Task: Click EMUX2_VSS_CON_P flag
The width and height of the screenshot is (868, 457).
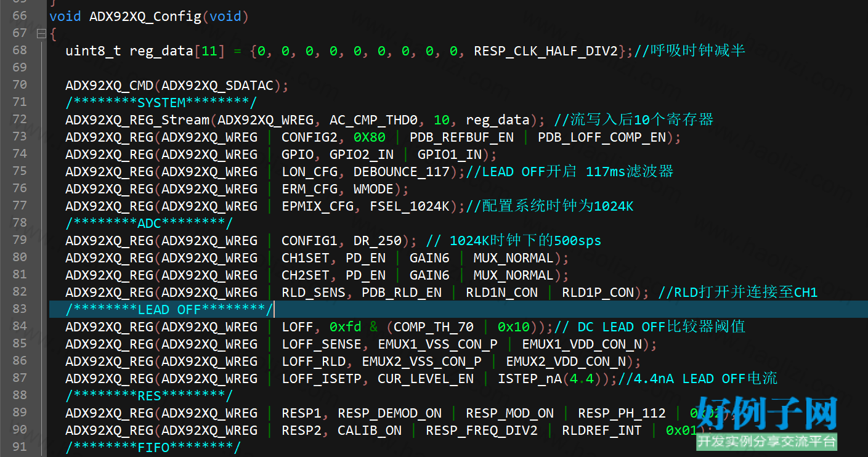Action: click(x=421, y=361)
